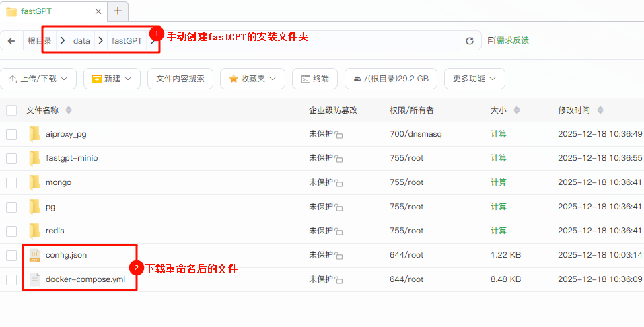The image size is (644, 327).
Task: Click the config.json file icon
Action: click(35, 255)
